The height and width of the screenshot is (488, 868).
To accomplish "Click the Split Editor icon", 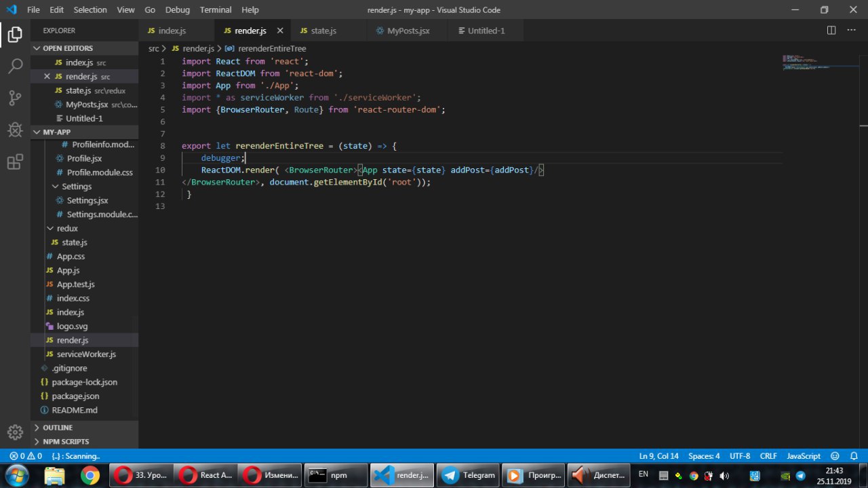I will coord(831,31).
